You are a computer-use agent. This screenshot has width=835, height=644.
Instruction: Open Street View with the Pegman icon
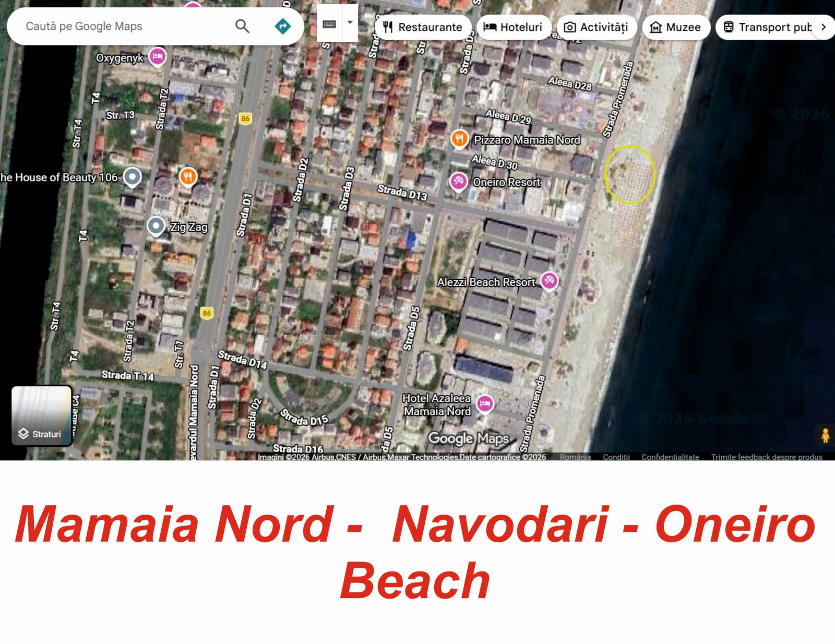(825, 435)
